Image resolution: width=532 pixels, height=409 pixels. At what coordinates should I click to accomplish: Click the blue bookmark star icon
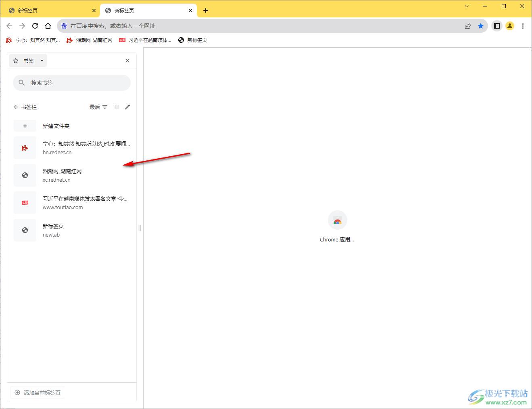[481, 26]
